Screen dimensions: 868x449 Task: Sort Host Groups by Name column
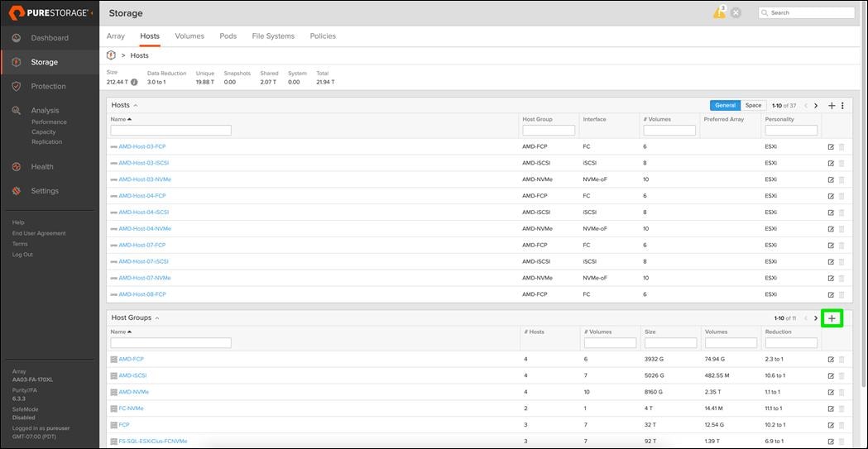point(122,332)
